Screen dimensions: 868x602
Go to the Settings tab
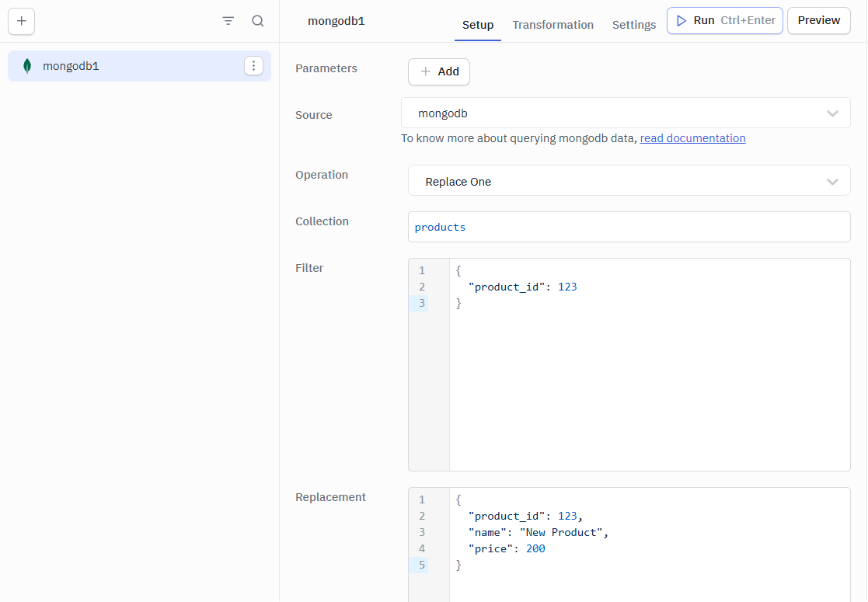click(633, 25)
